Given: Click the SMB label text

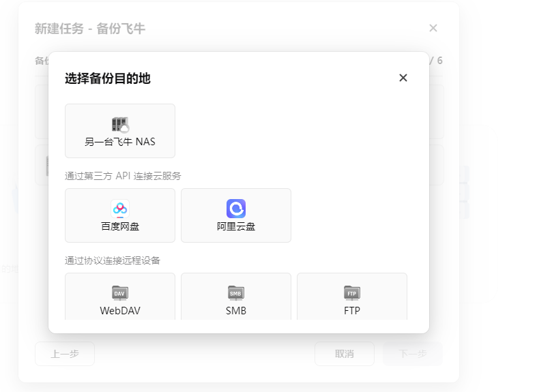Looking at the screenshot, I should 236,311.
